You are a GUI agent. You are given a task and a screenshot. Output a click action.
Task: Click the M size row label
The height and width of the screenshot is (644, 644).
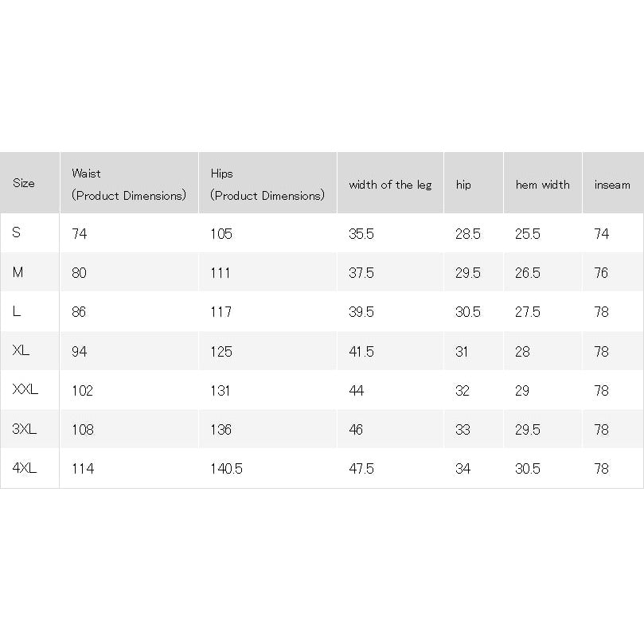pyautogui.click(x=18, y=272)
